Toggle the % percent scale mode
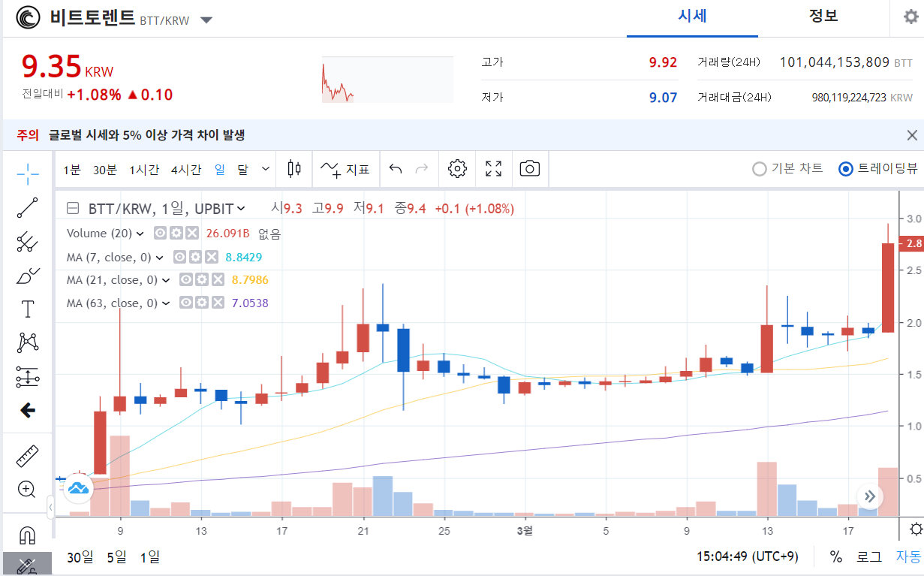This screenshot has width=924, height=576. coord(836,557)
